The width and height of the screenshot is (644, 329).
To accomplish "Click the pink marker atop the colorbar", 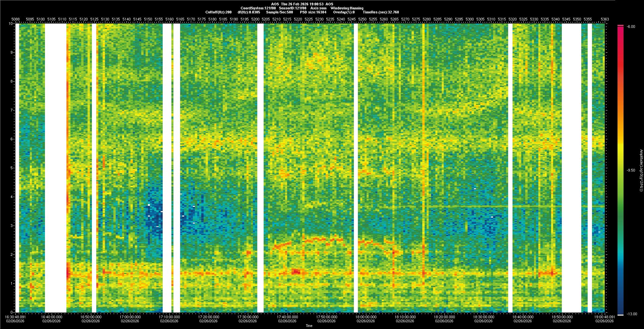I will coord(621,26).
